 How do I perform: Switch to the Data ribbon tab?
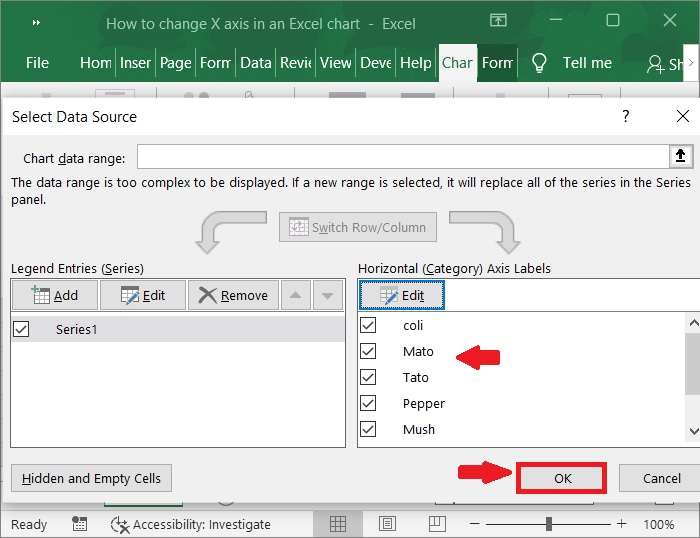[255, 63]
